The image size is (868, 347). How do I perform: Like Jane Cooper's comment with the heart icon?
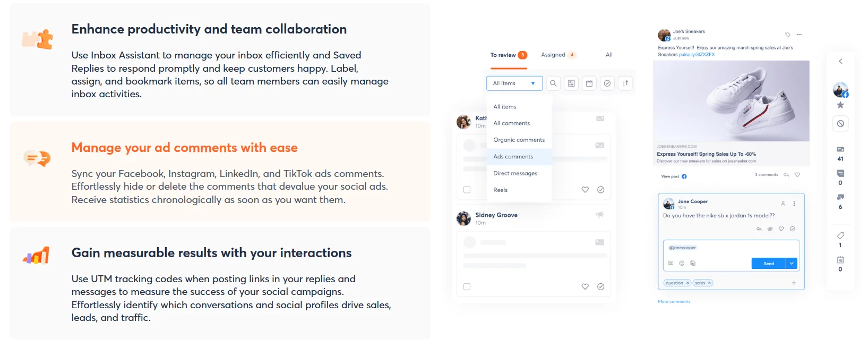pyautogui.click(x=781, y=229)
